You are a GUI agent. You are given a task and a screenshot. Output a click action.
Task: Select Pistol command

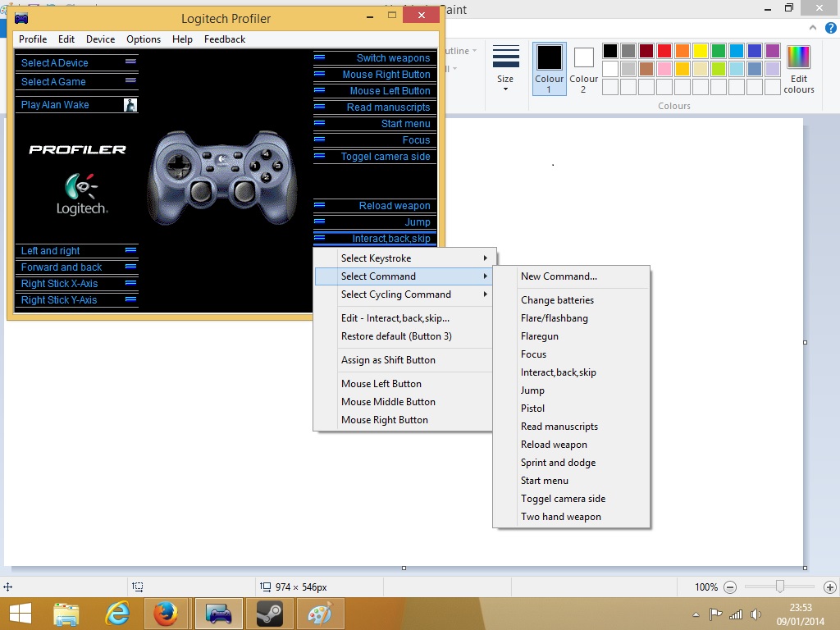571,409
